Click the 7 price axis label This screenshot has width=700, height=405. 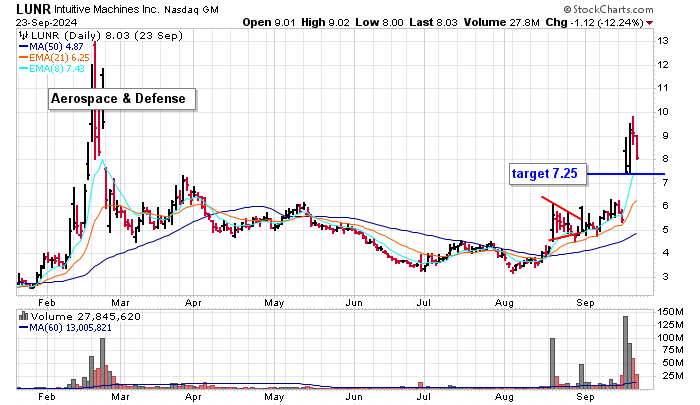pyautogui.click(x=665, y=182)
